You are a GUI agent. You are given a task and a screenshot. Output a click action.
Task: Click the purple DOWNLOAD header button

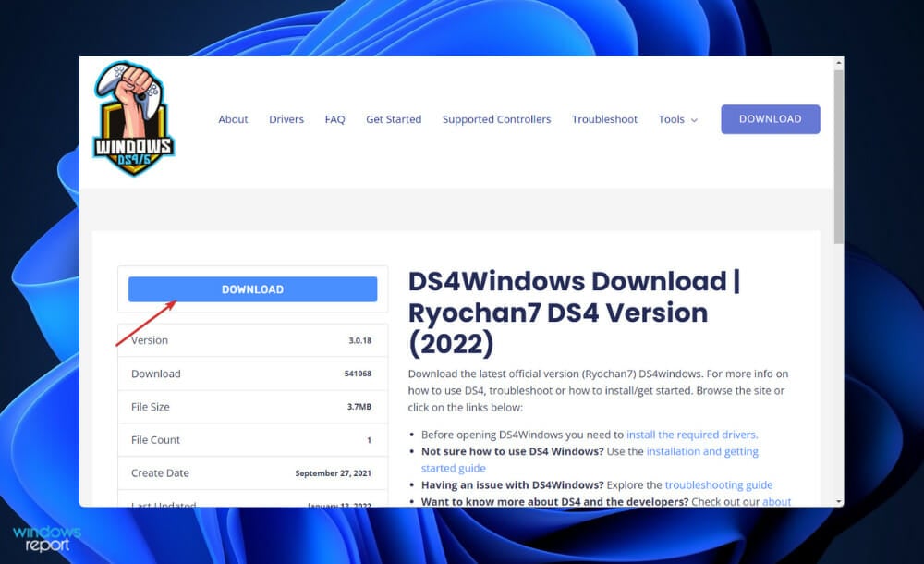point(771,119)
